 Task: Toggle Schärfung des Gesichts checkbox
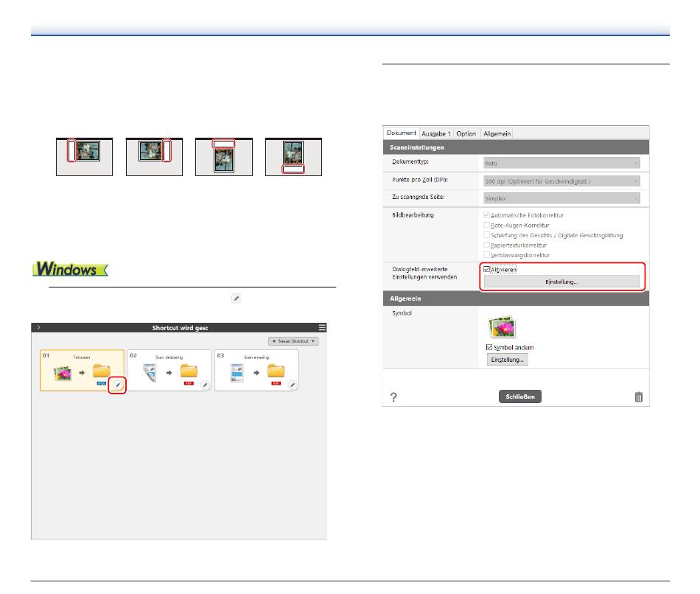coord(486,235)
